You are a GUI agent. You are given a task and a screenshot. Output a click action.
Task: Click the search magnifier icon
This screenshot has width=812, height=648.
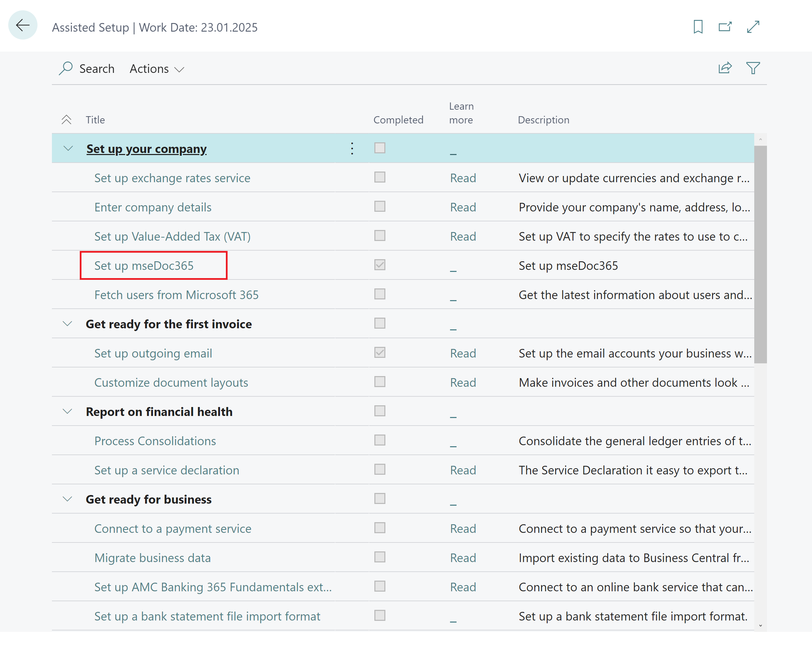tap(66, 68)
